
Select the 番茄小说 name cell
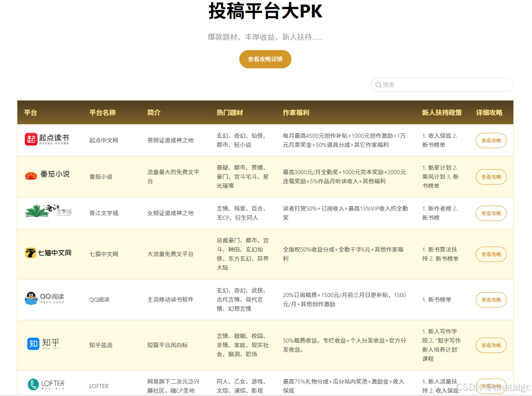click(101, 177)
